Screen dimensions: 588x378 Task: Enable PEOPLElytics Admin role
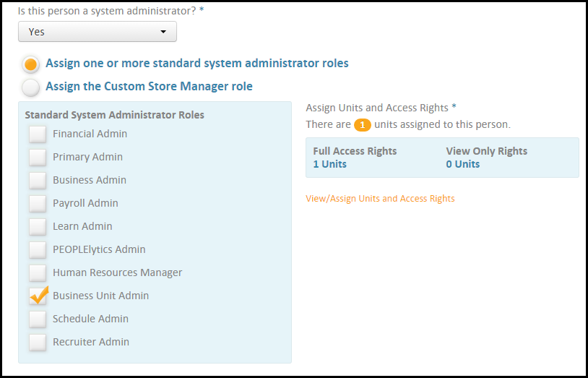click(38, 249)
